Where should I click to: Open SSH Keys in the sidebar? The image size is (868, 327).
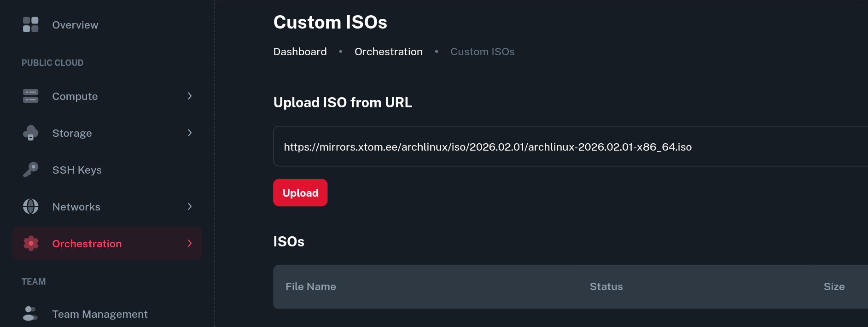pyautogui.click(x=77, y=170)
